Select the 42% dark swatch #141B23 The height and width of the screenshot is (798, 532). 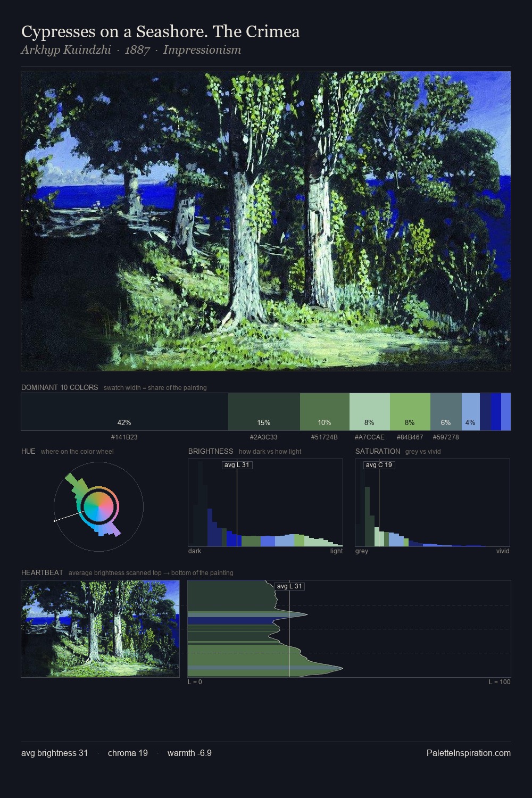[124, 412]
